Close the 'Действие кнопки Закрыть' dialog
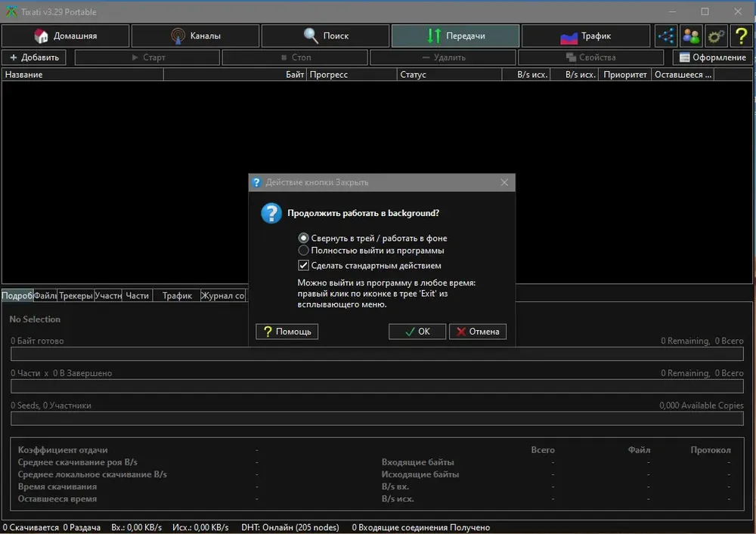 click(504, 183)
